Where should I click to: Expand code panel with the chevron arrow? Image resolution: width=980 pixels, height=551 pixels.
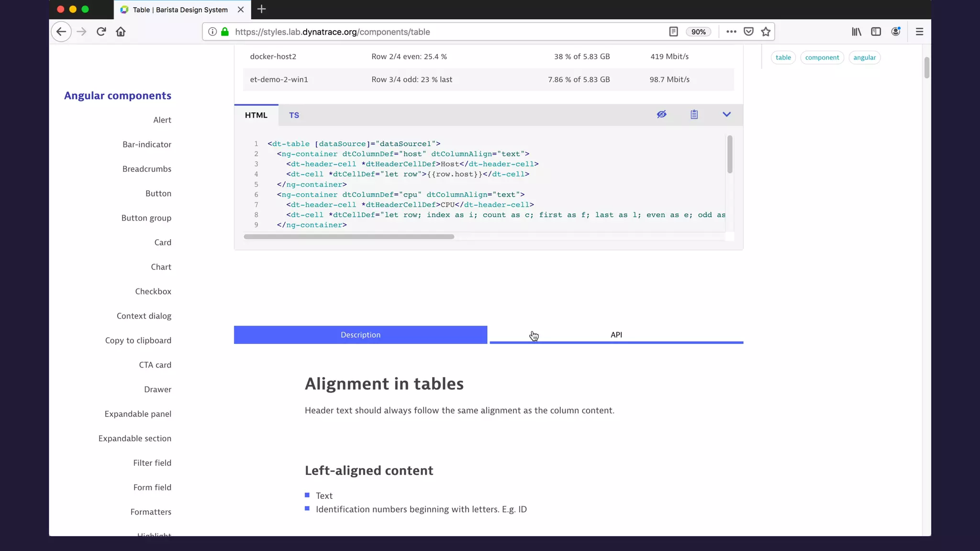coord(726,114)
